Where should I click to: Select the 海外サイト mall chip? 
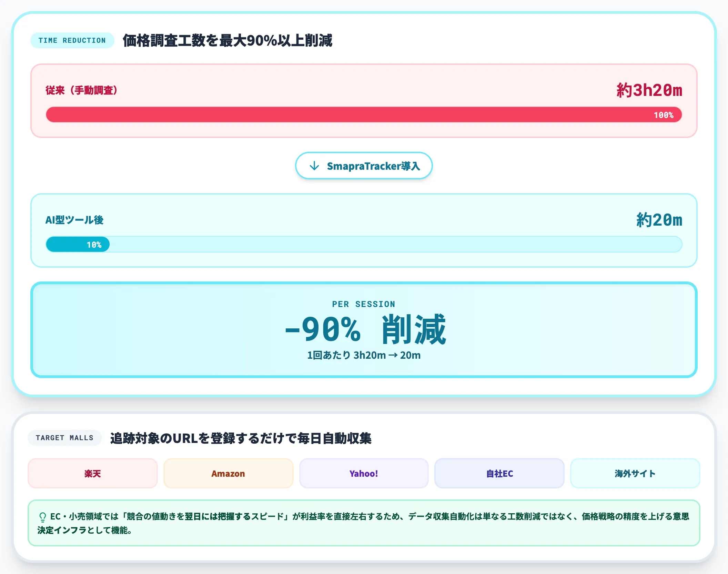coord(635,473)
